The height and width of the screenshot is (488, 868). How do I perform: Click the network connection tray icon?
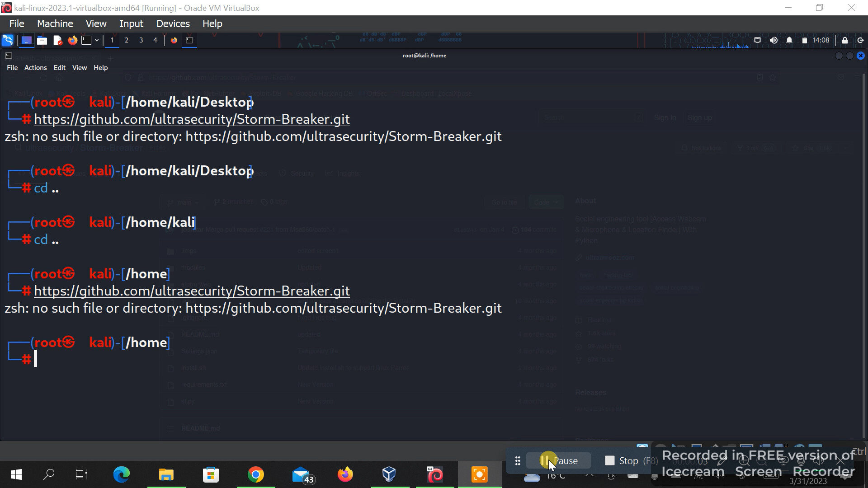(758, 40)
